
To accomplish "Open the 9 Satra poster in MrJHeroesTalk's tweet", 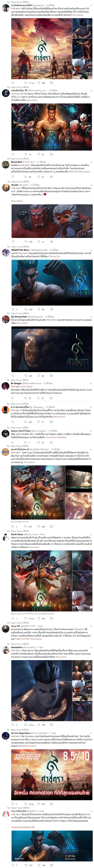I will 52,349.
